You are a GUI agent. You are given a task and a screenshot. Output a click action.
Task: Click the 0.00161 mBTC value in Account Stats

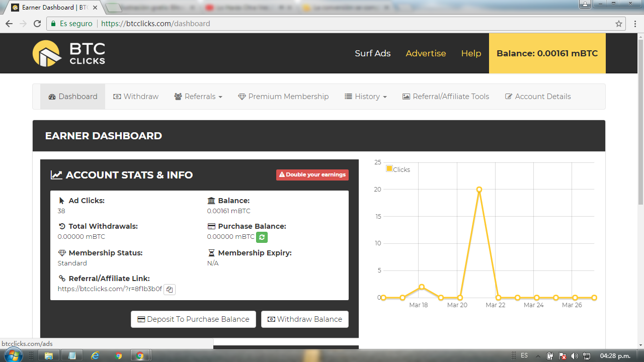pos(228,211)
